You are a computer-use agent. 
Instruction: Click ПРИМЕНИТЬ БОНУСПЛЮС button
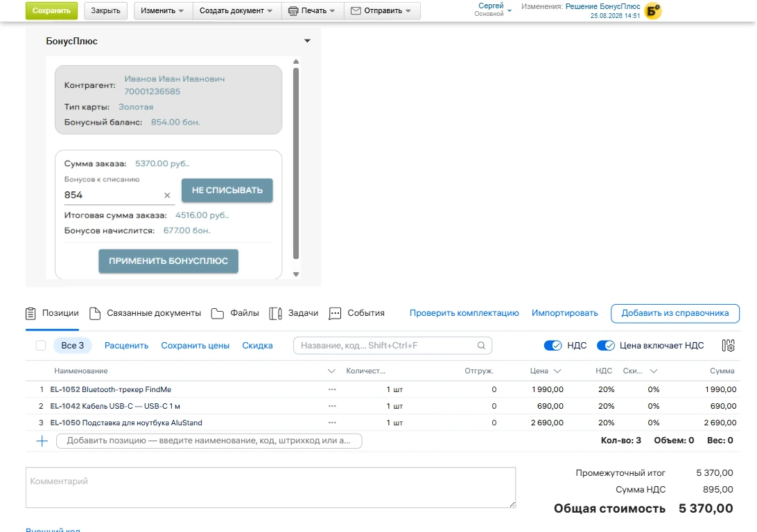pyautogui.click(x=168, y=261)
